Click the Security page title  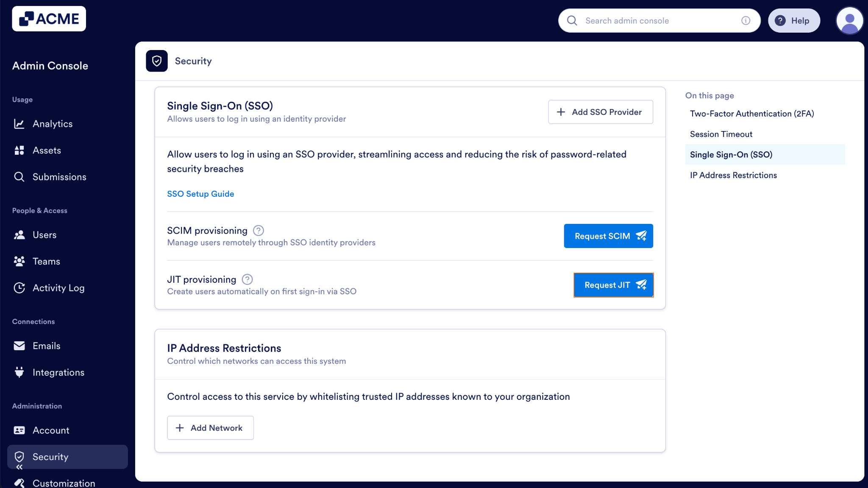193,61
